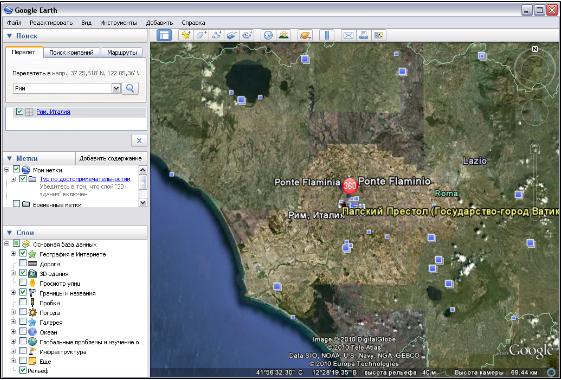Expand the Границы и названия node
This screenshot has height=380, width=561.
tap(13, 293)
